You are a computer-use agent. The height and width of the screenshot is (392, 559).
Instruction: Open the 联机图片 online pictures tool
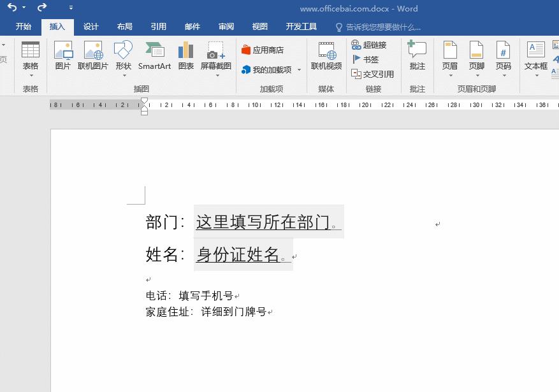[93, 56]
